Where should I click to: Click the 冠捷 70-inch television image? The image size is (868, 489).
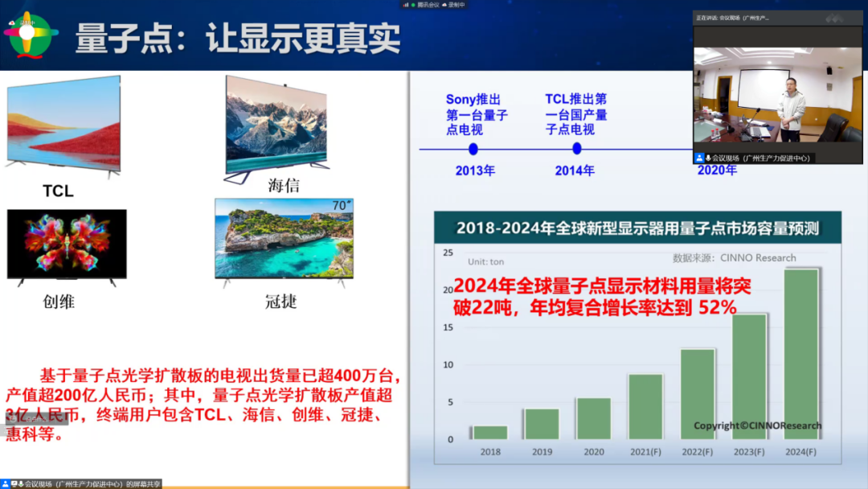click(x=284, y=242)
